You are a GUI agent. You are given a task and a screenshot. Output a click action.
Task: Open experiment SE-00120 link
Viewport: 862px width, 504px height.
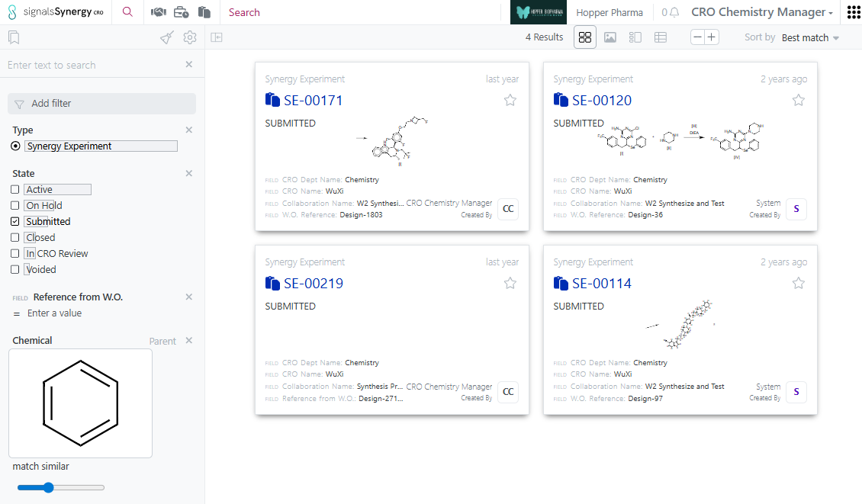[601, 100]
